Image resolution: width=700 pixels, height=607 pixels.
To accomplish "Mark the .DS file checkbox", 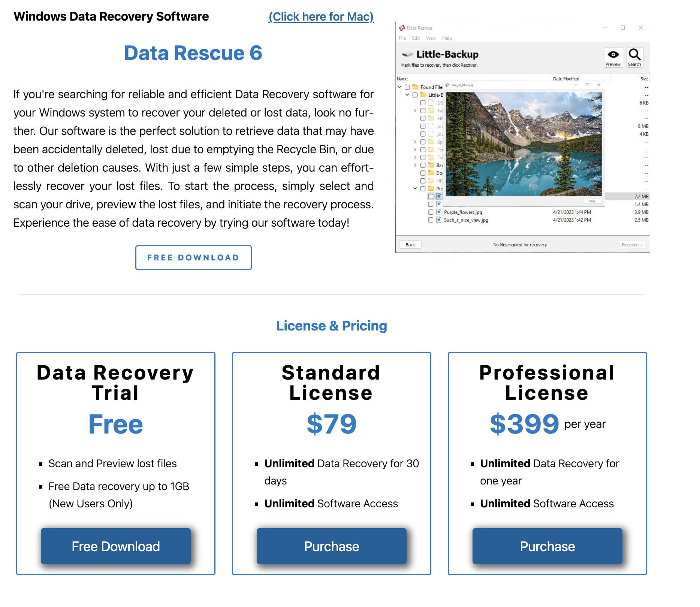I will tap(423, 103).
